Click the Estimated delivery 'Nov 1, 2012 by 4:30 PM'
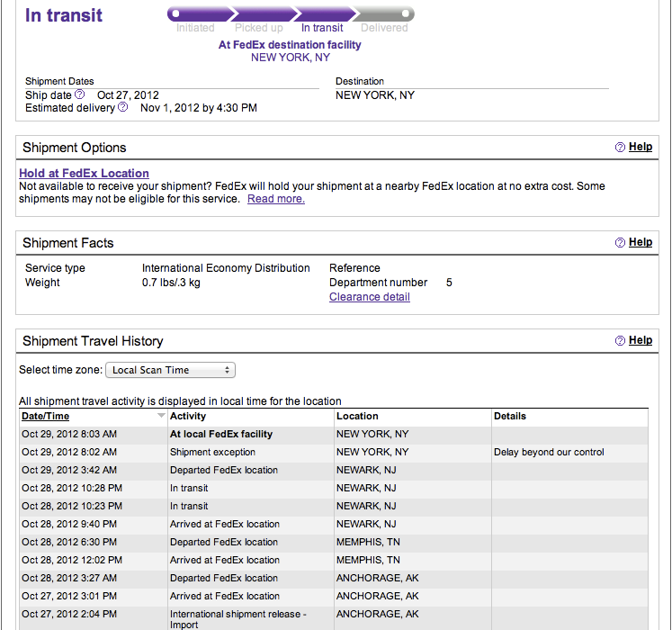Viewport: 672px width, 630px height. point(199,108)
